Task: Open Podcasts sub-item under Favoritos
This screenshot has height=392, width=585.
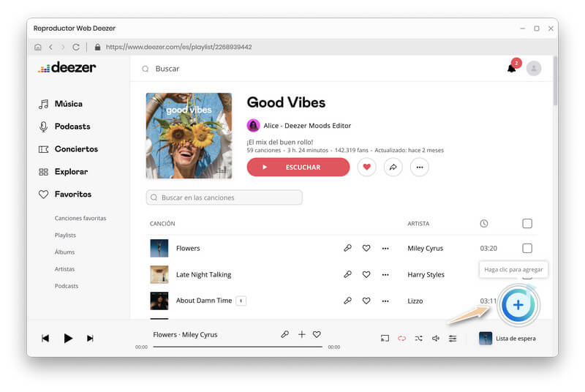Action: coord(67,286)
